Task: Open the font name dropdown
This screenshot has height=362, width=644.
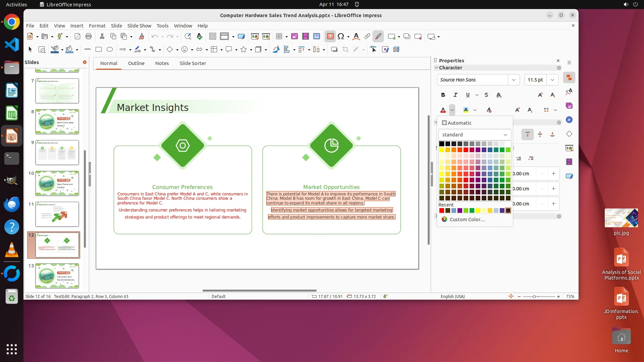Action: point(514,80)
